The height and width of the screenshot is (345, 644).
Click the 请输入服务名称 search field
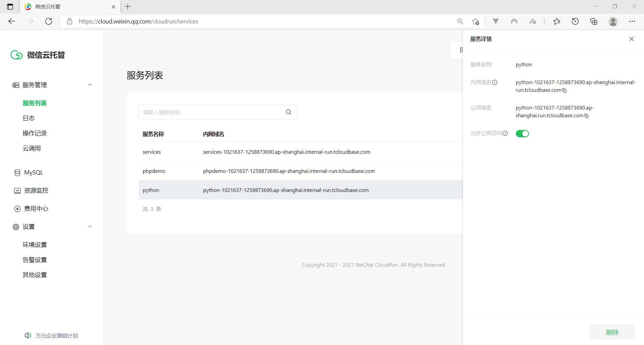click(x=211, y=112)
